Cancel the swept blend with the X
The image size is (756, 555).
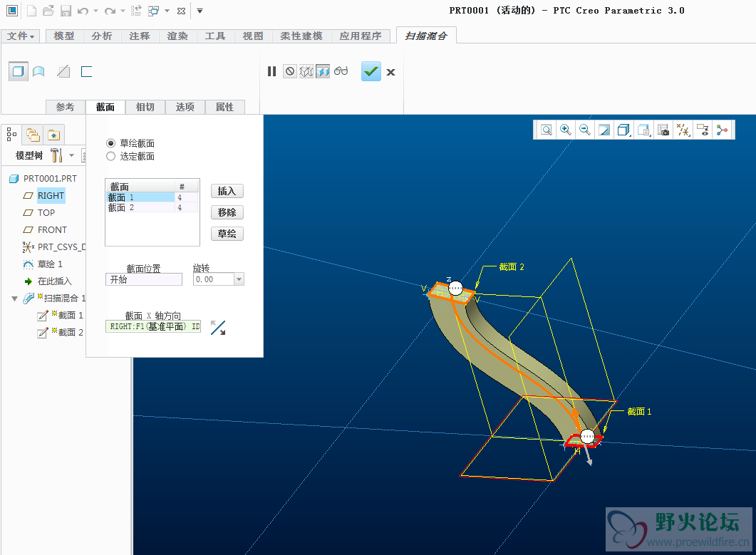click(x=391, y=72)
